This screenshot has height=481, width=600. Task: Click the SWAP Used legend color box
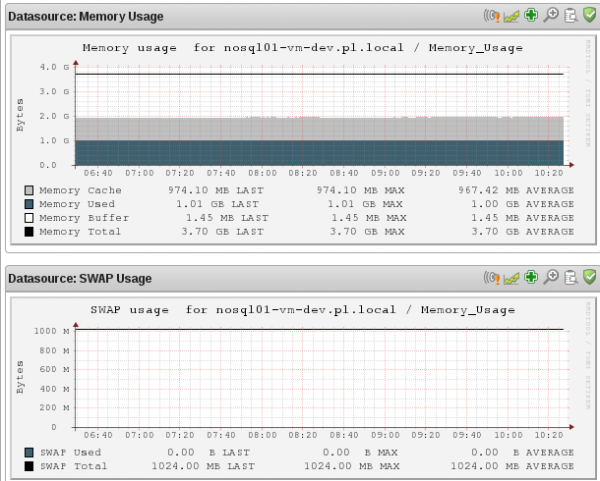coord(29,452)
